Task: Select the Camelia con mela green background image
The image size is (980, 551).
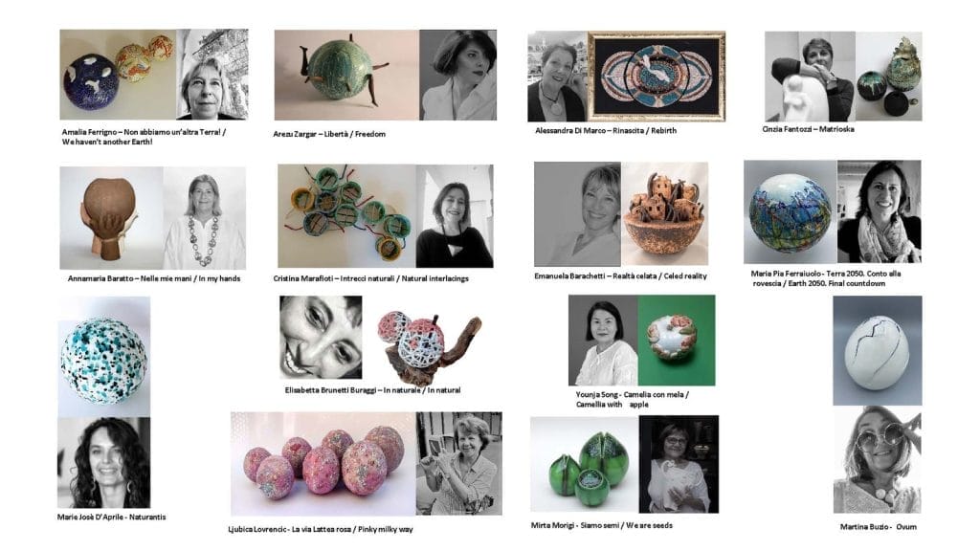Action: 677,341
